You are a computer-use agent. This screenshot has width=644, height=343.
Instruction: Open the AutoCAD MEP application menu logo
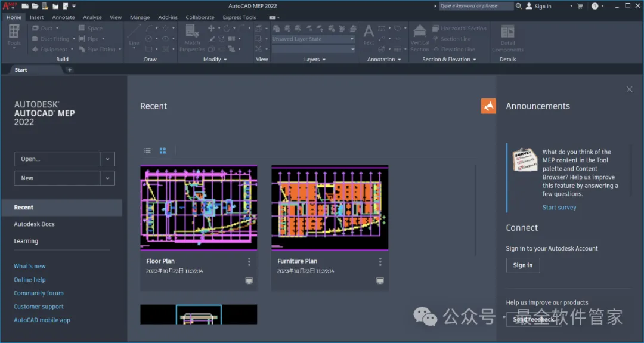click(x=9, y=6)
